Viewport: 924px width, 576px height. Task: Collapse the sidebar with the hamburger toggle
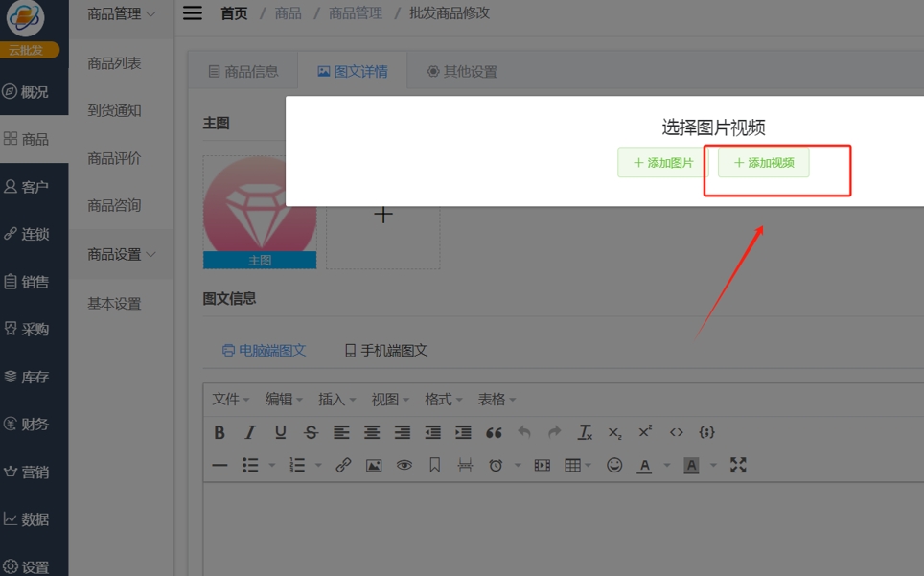point(192,13)
